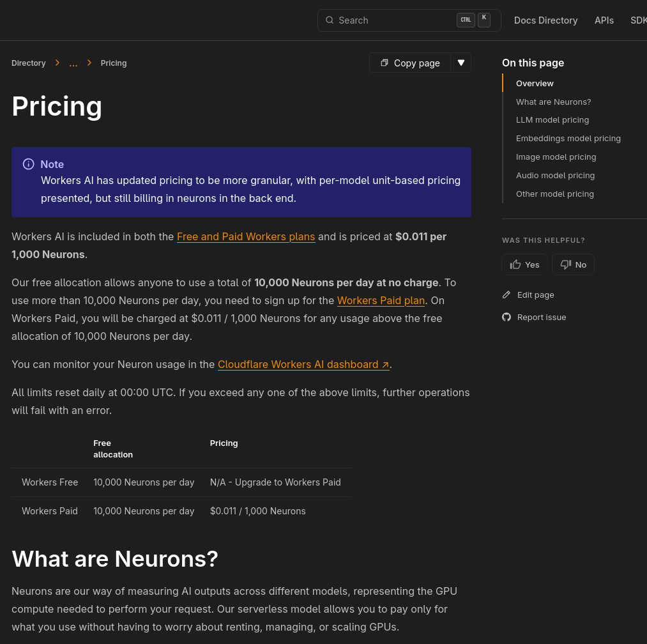Viewport: 647px width, 644px height.
Task: Jump to Audio model pricing
Action: [555, 176]
